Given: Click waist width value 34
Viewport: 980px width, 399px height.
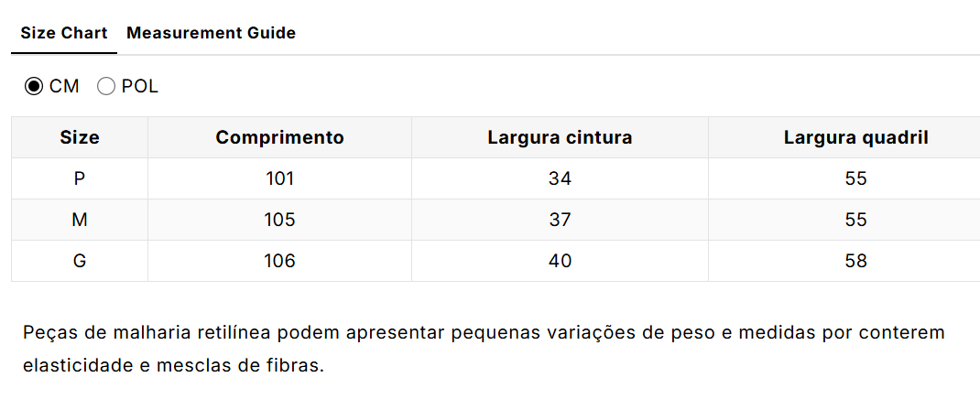Looking at the screenshot, I should click(x=560, y=179).
